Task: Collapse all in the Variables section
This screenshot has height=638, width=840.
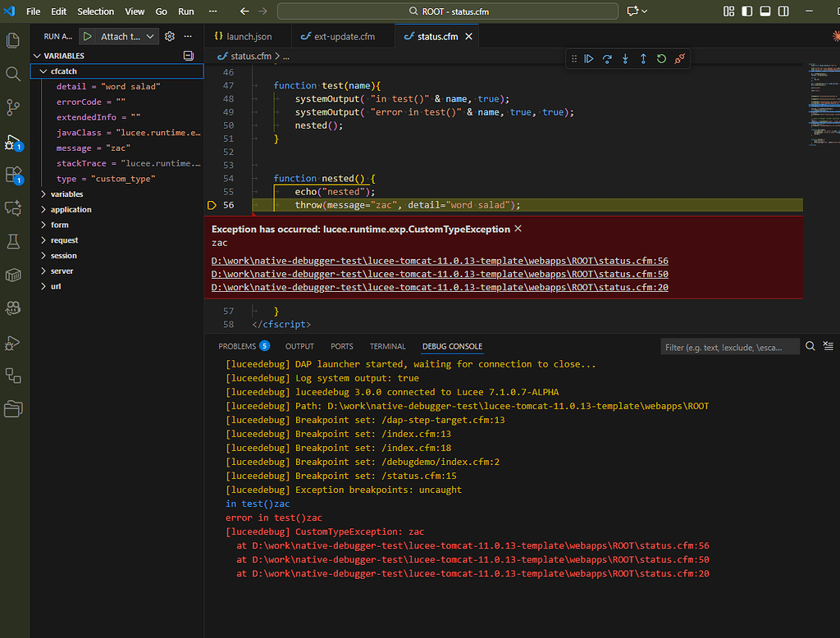Action: point(189,56)
